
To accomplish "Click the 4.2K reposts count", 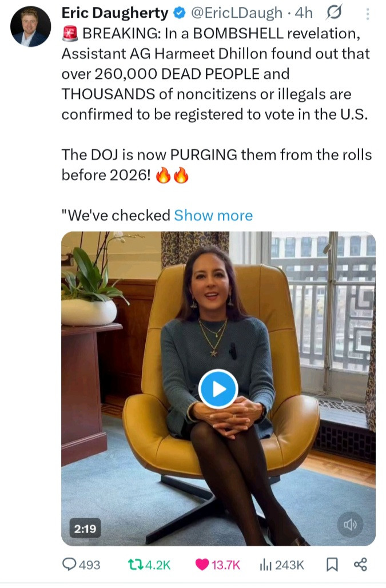I will [157, 565].
